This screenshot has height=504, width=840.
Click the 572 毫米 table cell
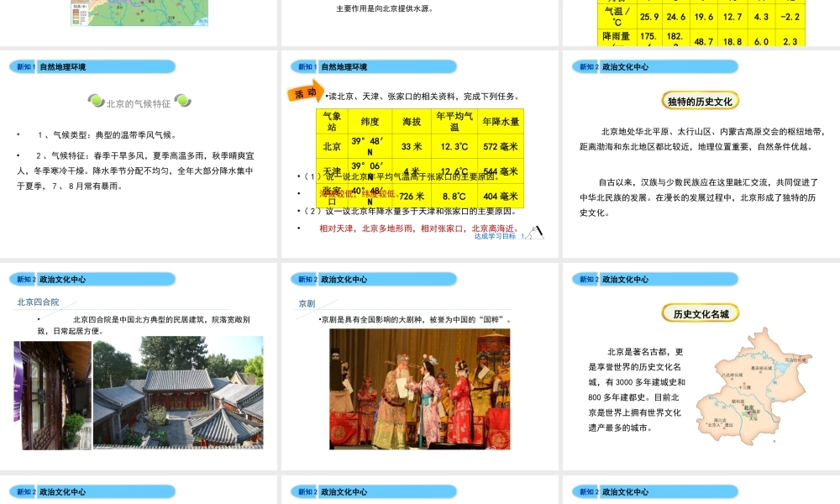tap(501, 146)
